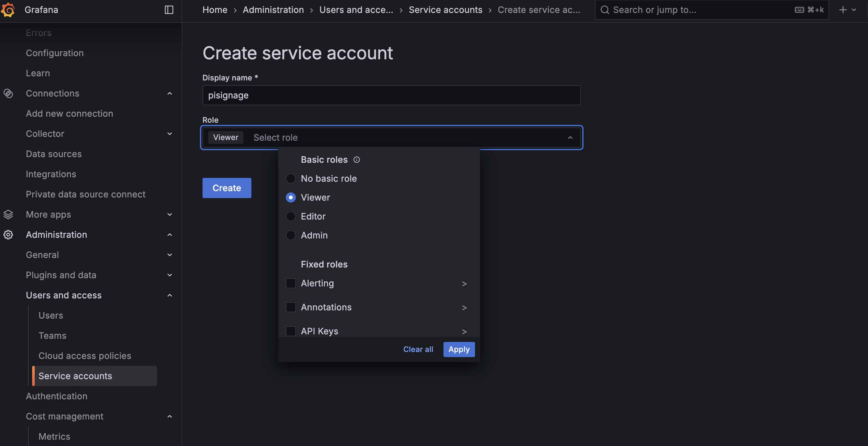Expand the Collector section chevron
Image resolution: width=868 pixels, height=446 pixels.
[170, 134]
